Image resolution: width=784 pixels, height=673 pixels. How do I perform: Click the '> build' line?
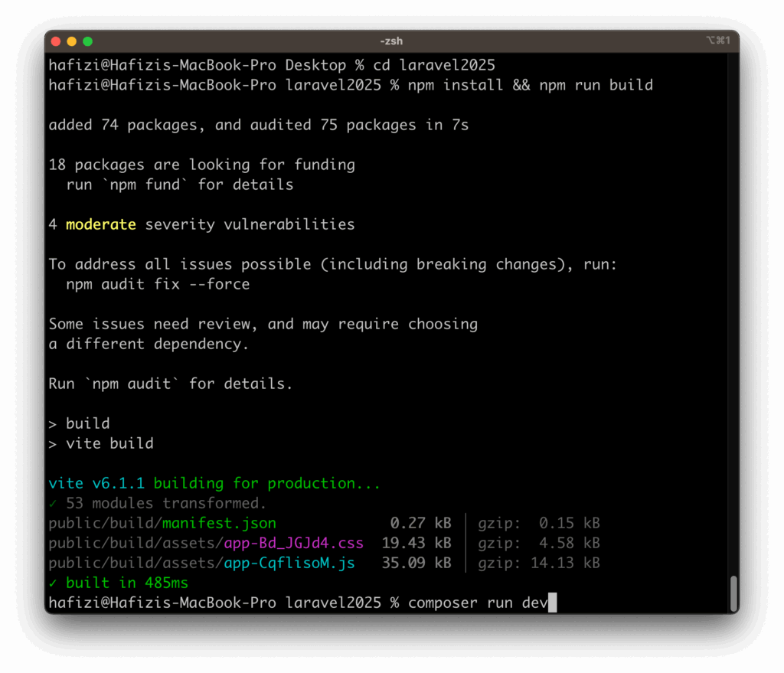click(79, 424)
